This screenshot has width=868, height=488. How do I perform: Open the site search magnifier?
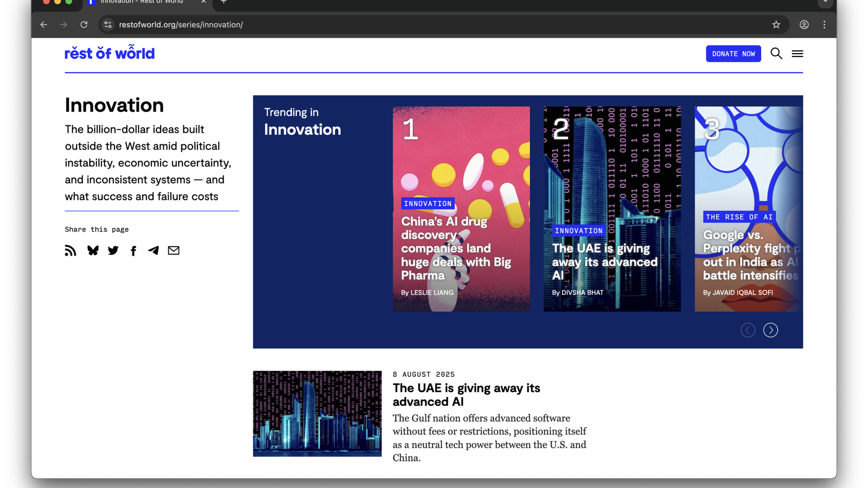coord(776,53)
